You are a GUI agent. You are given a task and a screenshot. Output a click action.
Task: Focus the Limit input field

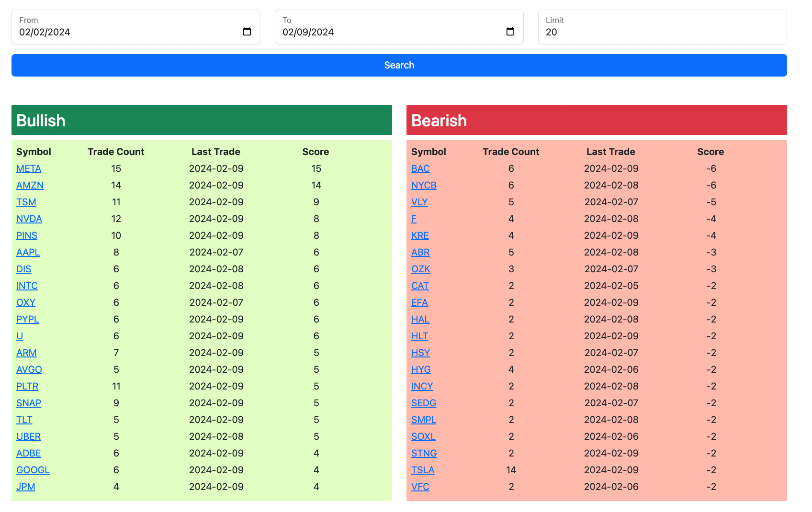(x=663, y=27)
